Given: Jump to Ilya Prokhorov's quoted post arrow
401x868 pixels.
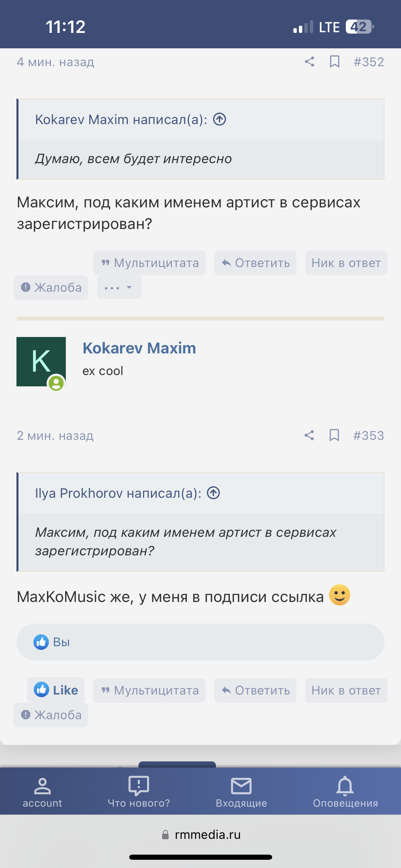Looking at the screenshot, I should click(214, 493).
